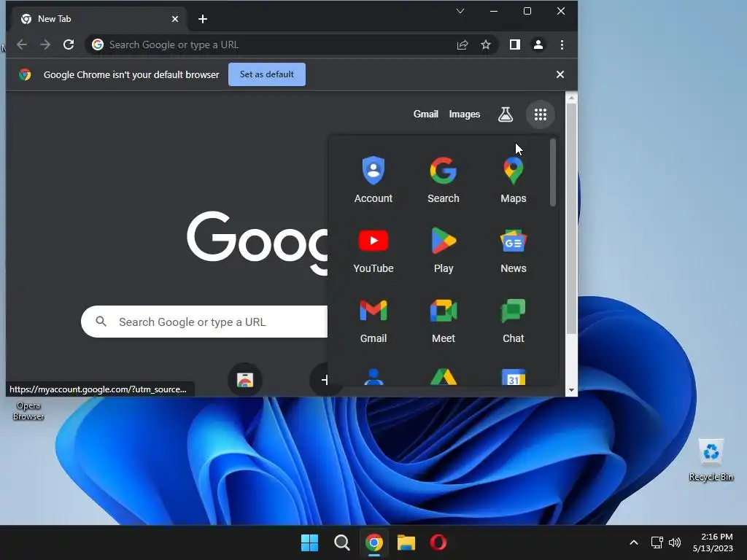Image resolution: width=747 pixels, height=560 pixels.
Task: Share this page icon
Action: tap(462, 44)
